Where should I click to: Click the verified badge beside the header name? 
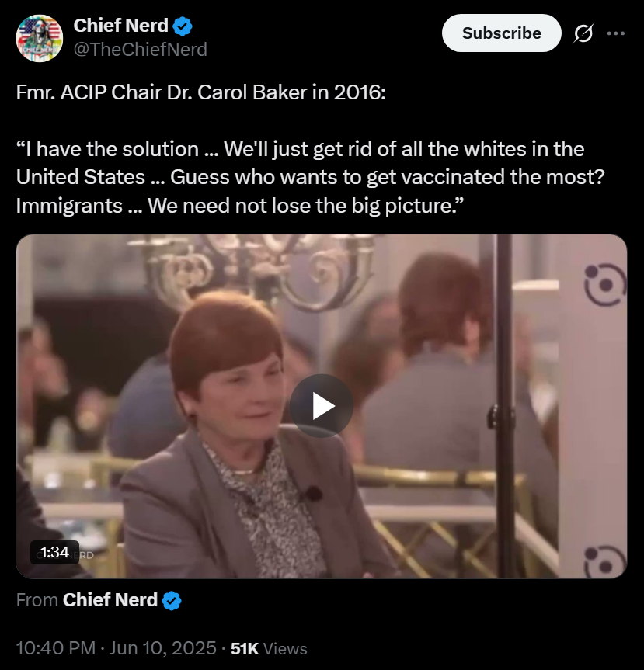tap(182, 26)
